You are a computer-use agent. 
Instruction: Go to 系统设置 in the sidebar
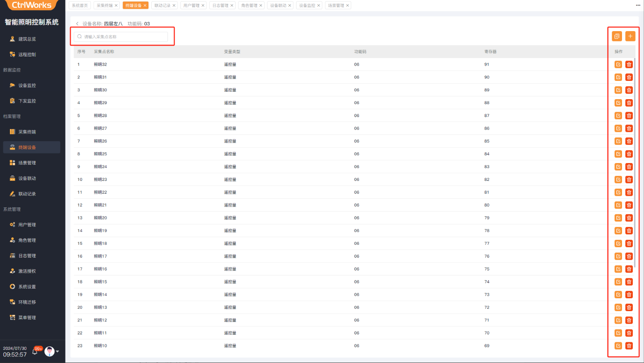click(x=27, y=287)
